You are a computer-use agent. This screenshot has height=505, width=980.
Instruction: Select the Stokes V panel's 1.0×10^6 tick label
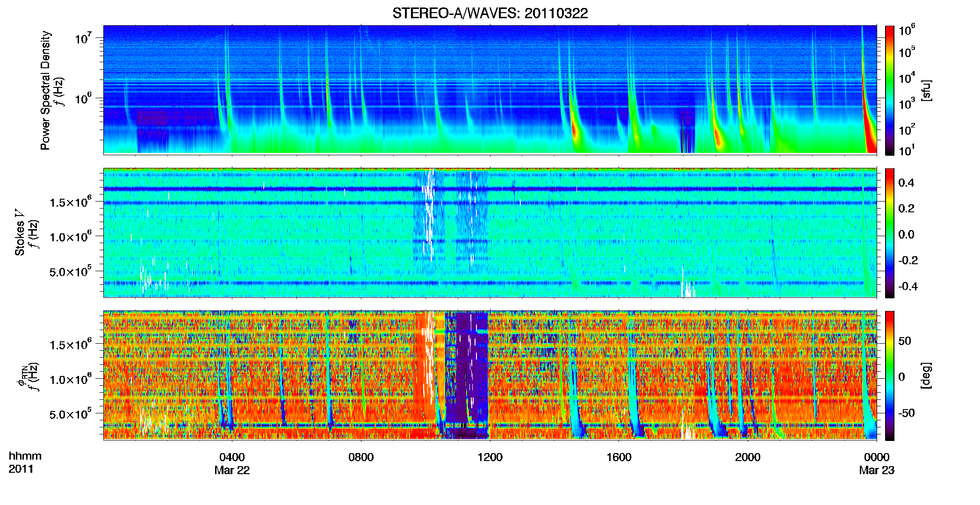71,237
